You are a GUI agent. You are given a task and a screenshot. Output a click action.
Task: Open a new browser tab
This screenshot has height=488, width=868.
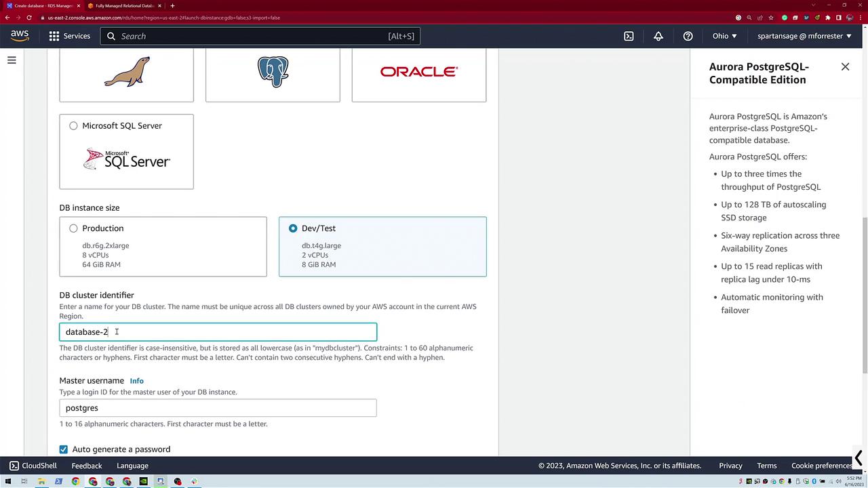click(x=172, y=5)
